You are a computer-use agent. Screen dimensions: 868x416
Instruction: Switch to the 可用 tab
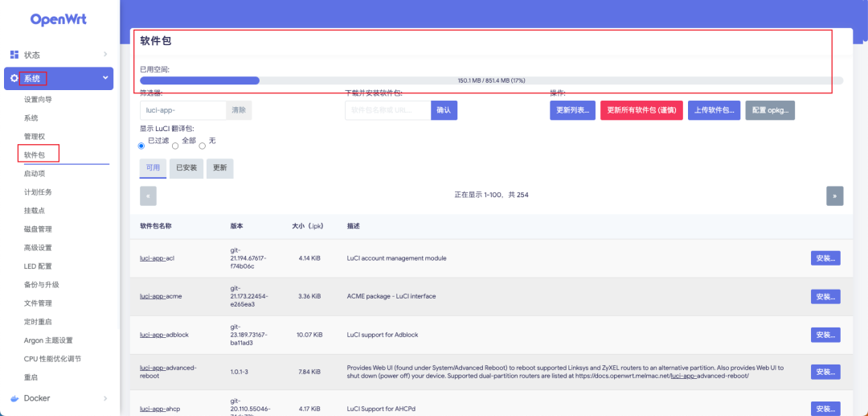click(x=153, y=168)
